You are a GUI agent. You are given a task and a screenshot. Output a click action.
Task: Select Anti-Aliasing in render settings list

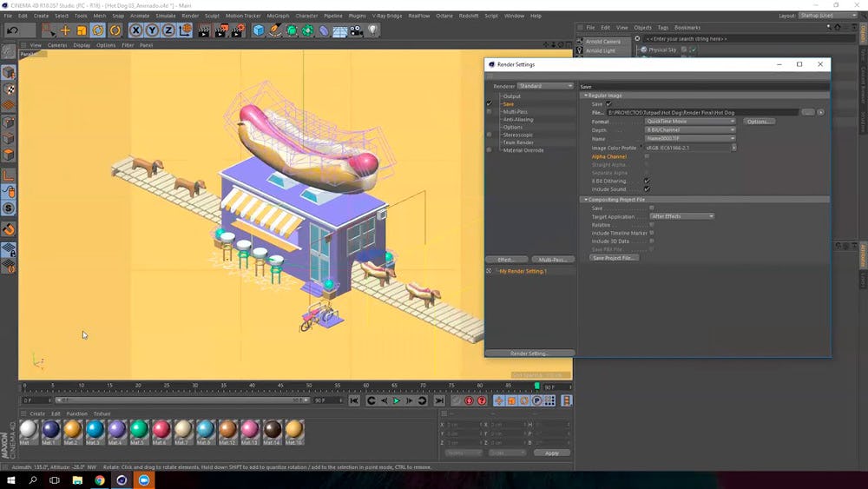[518, 119]
